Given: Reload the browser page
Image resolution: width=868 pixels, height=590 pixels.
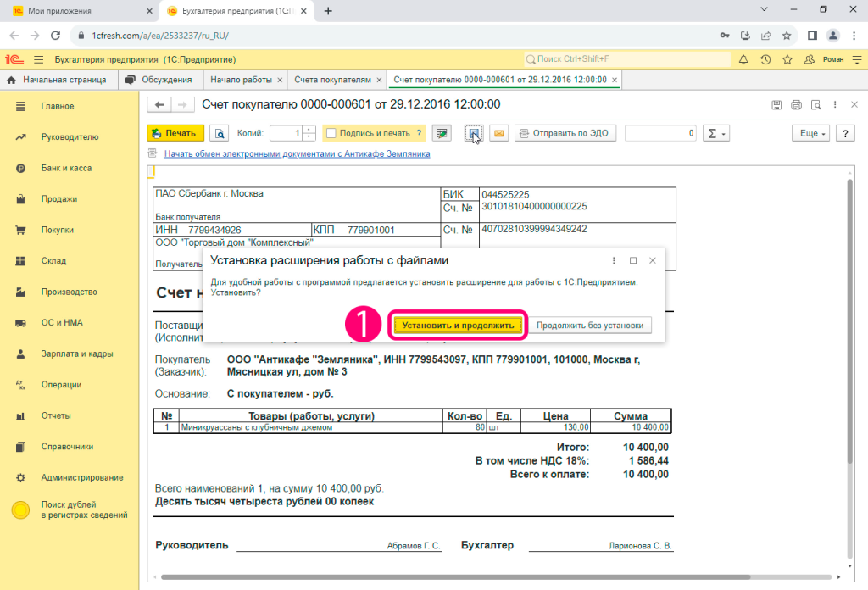Looking at the screenshot, I should 55,36.
